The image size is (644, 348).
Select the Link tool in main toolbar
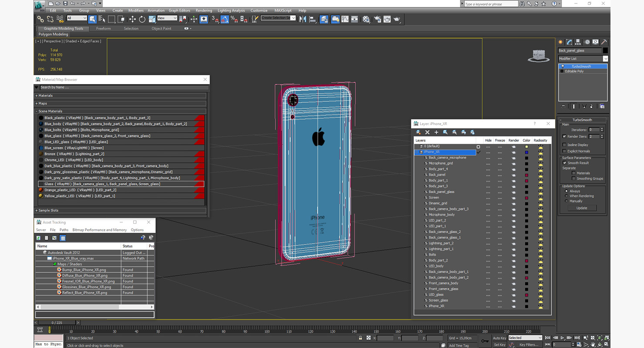(40, 19)
